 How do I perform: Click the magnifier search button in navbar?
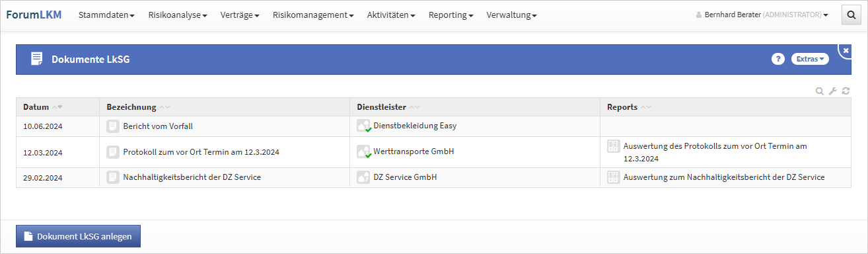[850, 15]
